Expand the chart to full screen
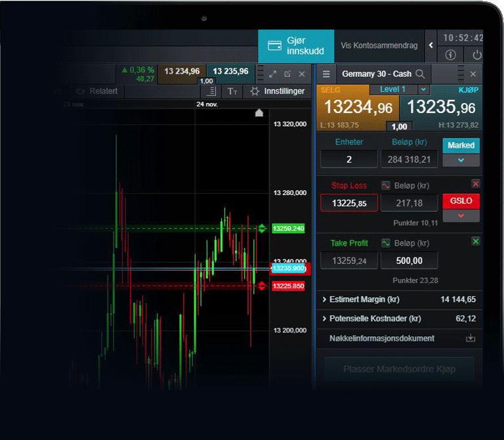This screenshot has height=440, width=504. tap(273, 74)
